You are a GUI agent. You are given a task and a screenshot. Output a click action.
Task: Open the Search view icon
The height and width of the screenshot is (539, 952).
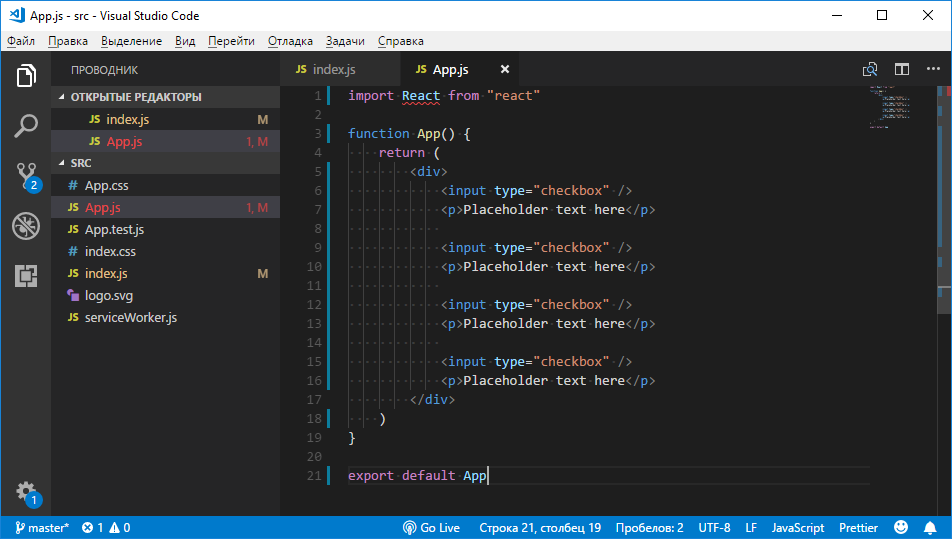(26, 126)
